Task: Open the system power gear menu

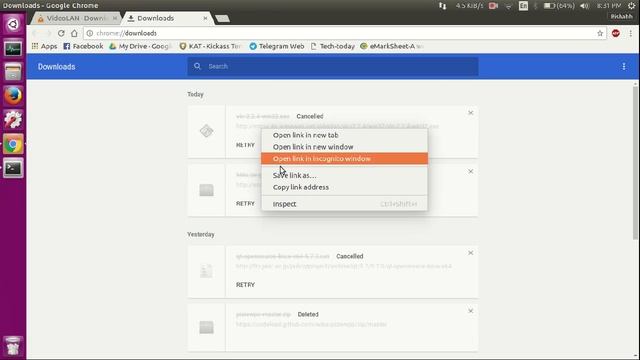Action: point(631,6)
